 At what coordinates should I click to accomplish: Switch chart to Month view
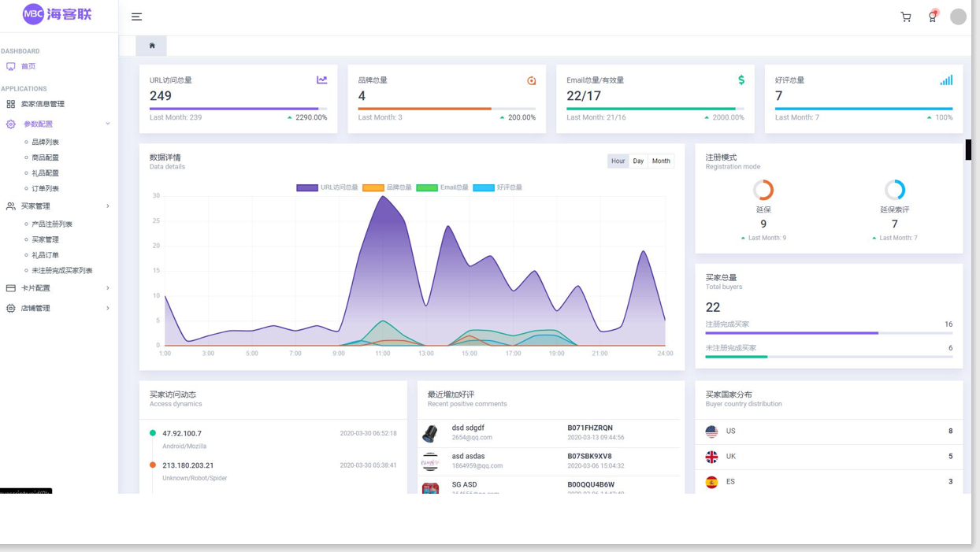pos(661,161)
